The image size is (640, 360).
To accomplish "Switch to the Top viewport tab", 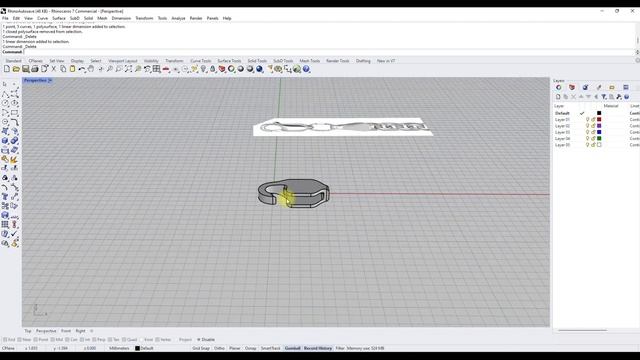I will [28, 331].
